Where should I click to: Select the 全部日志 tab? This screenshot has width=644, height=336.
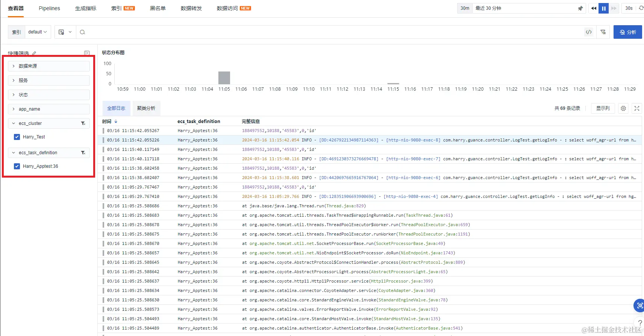(x=116, y=108)
